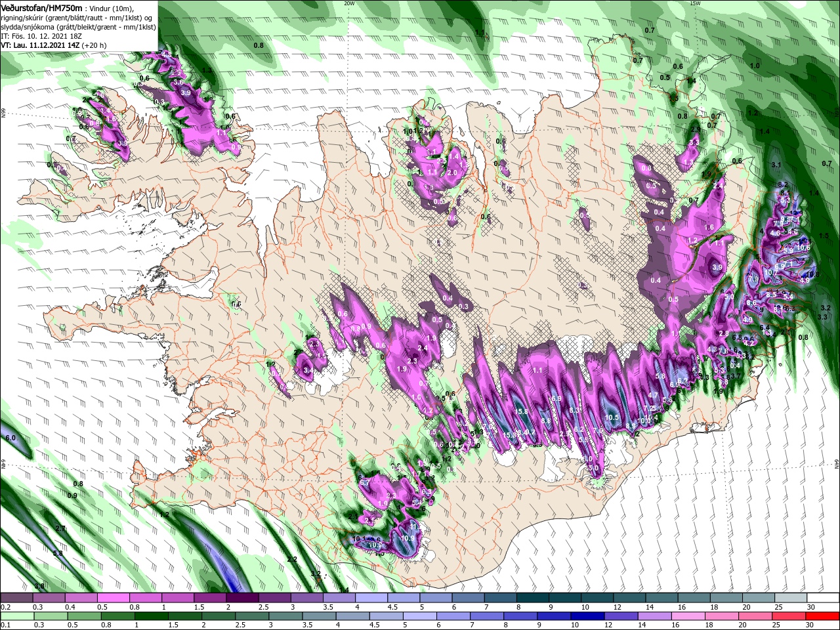Click the Veðurstofan/HM750m map title
Viewport: 840px width, 630px height.
(x=41, y=7)
